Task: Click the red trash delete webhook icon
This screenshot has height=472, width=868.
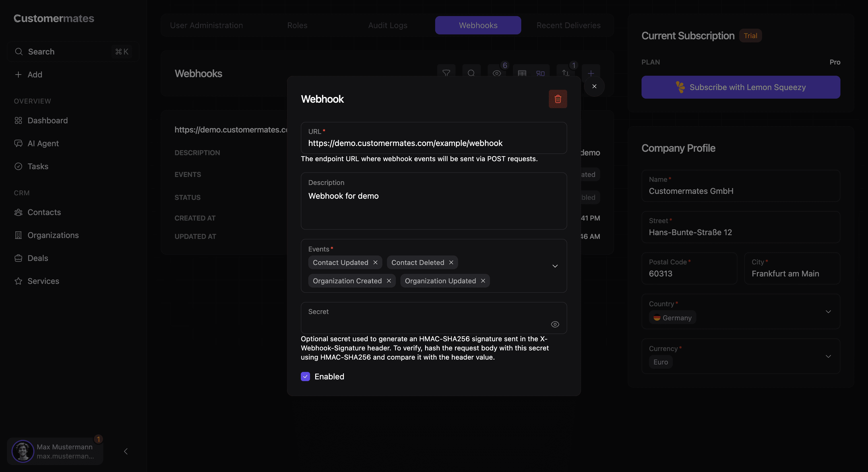Action: (558, 99)
